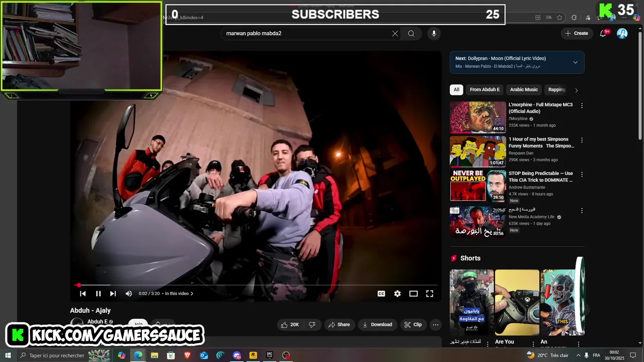This screenshot has width=644, height=362.
Task: Open options for L'morphine Full Mixtape video
Action: coord(582,106)
